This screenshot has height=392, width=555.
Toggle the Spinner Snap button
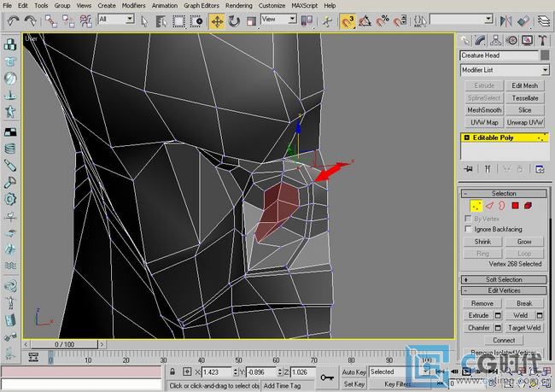click(400, 21)
